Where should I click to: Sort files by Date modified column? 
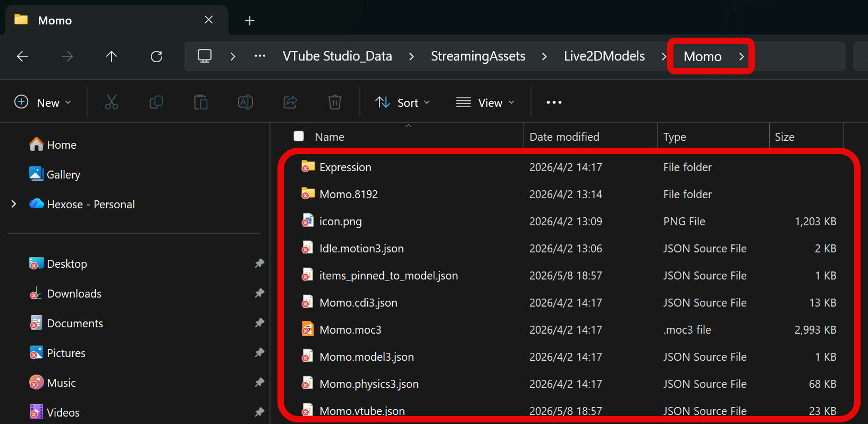[564, 137]
